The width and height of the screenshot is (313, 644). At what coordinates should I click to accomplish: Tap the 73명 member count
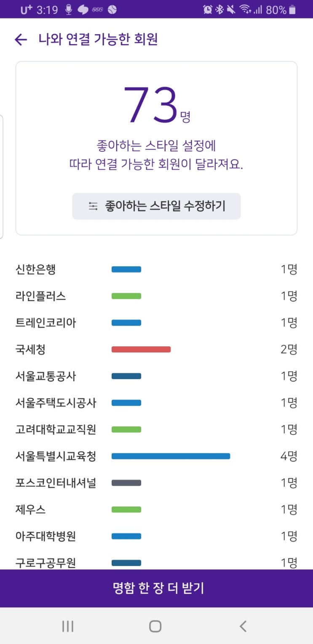(x=157, y=105)
